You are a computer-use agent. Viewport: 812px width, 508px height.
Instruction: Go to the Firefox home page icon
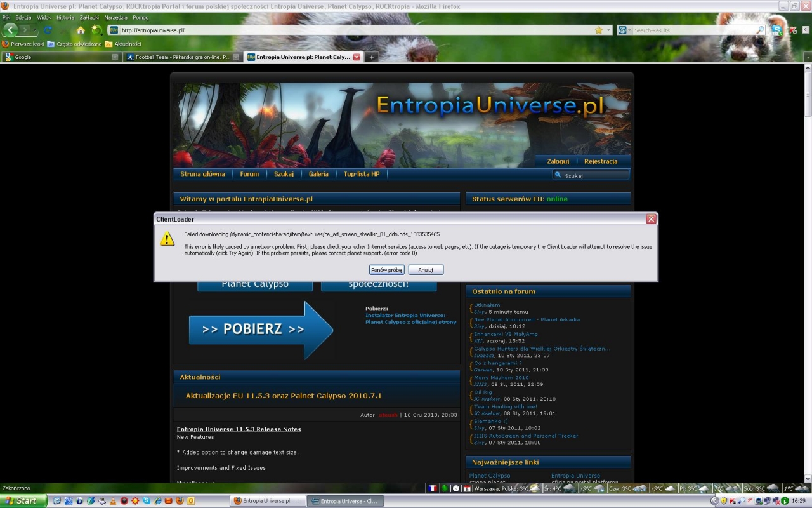pos(81,30)
